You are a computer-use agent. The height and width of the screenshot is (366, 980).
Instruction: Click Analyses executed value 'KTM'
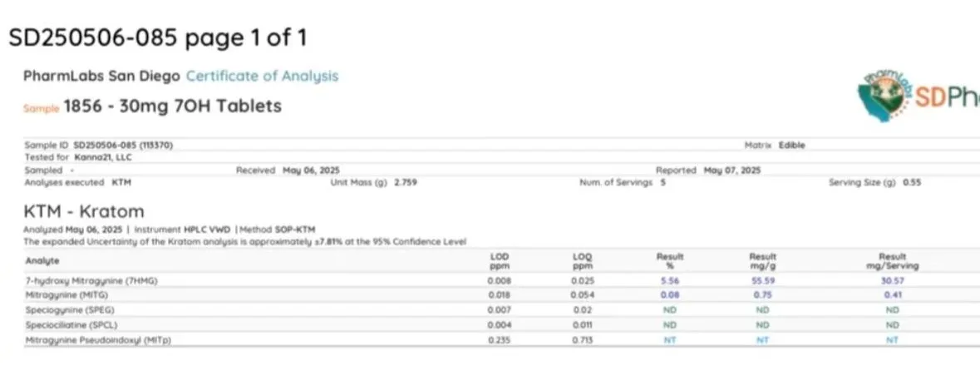[x=121, y=183]
